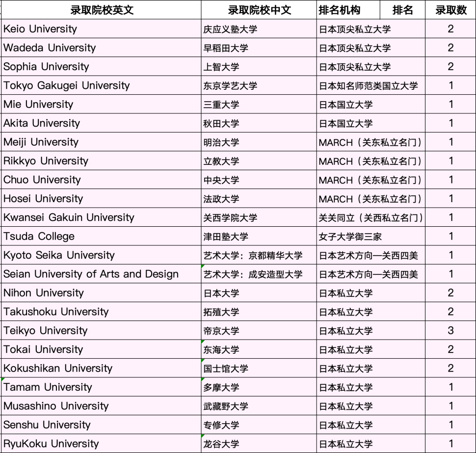Click 日本顶尖私立大学 in Keio row
Screen dimensions: 476x453
click(x=370, y=29)
